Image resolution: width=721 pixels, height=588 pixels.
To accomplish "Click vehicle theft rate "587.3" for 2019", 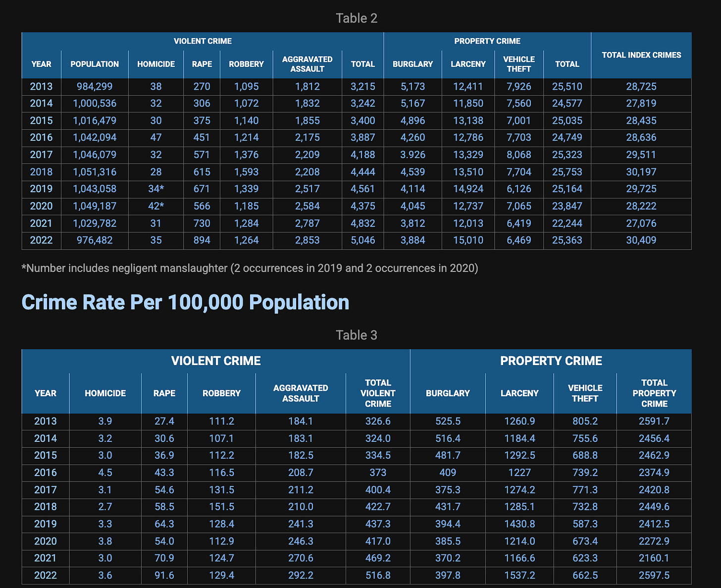I will click(x=585, y=524).
